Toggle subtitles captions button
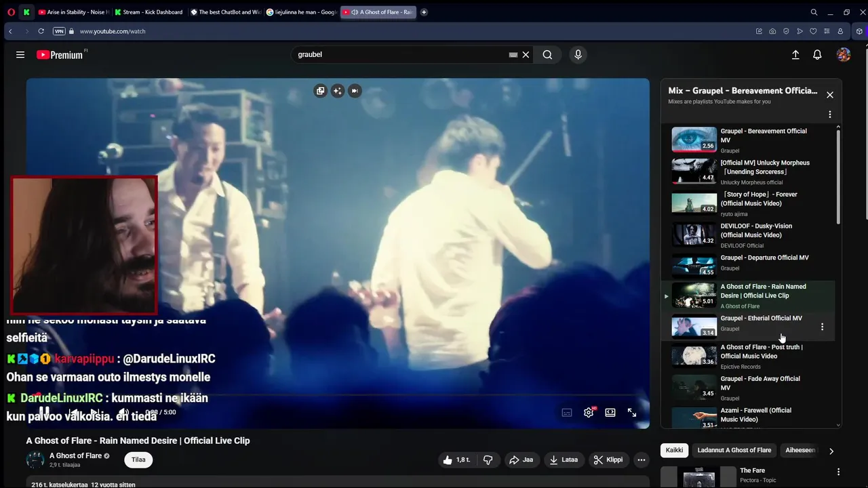Image resolution: width=868 pixels, height=488 pixels. [x=567, y=412]
